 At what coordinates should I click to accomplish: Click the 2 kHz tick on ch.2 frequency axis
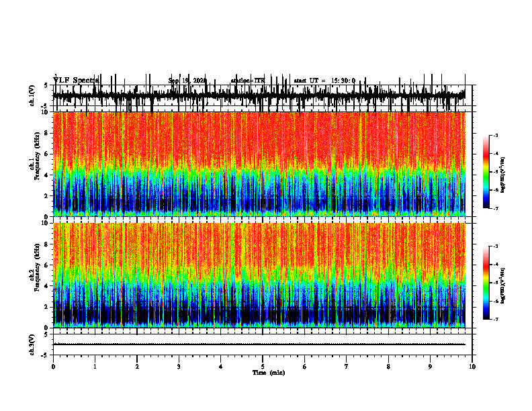(x=46, y=307)
